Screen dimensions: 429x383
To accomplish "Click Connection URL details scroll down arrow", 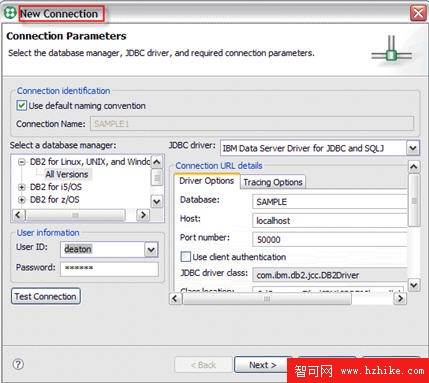I will [414, 285].
